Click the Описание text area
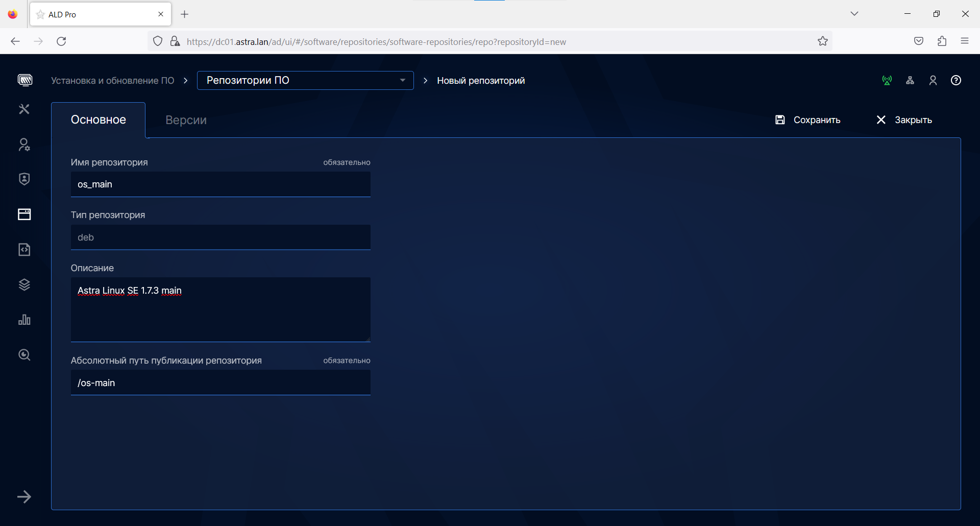 point(220,309)
